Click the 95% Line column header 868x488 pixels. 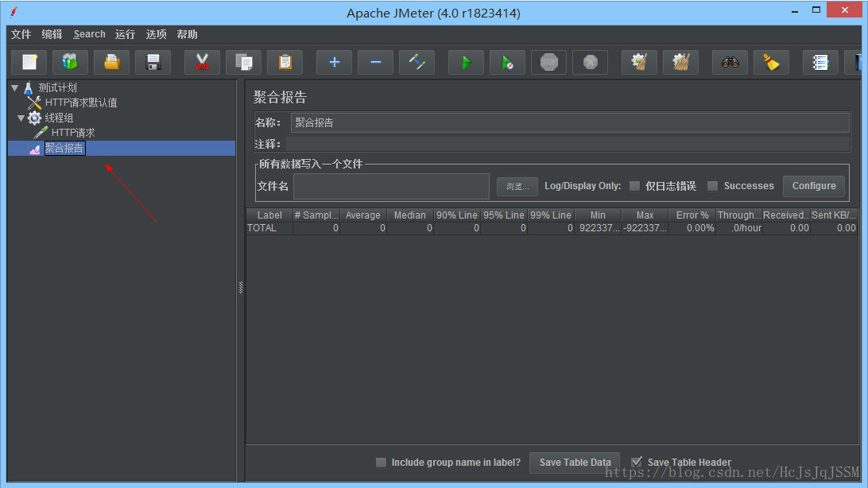504,215
